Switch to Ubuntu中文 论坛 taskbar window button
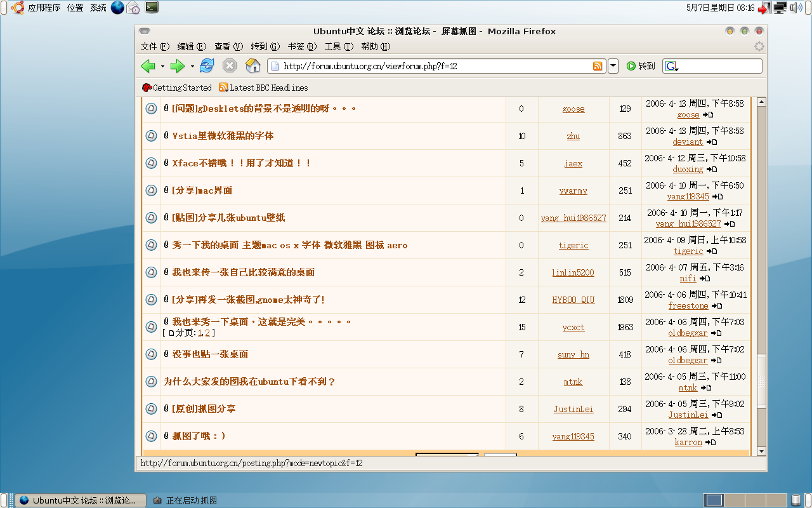The image size is (812, 508). [81, 500]
